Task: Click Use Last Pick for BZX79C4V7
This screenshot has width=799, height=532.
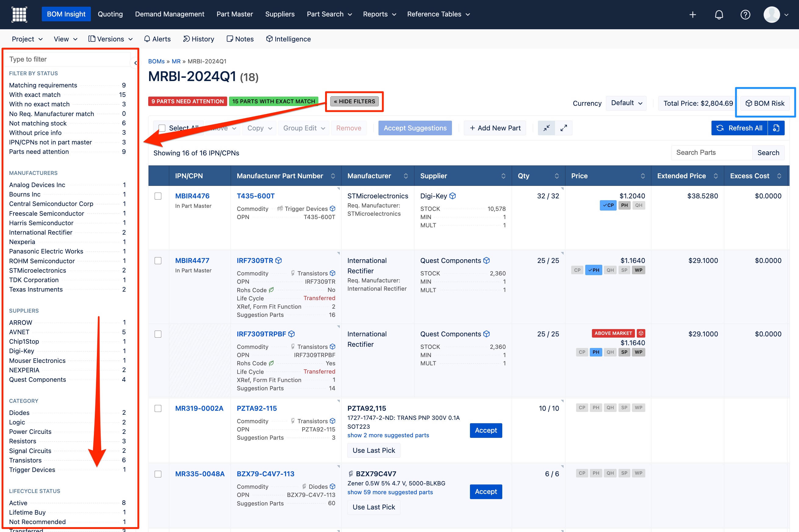Action: click(374, 507)
